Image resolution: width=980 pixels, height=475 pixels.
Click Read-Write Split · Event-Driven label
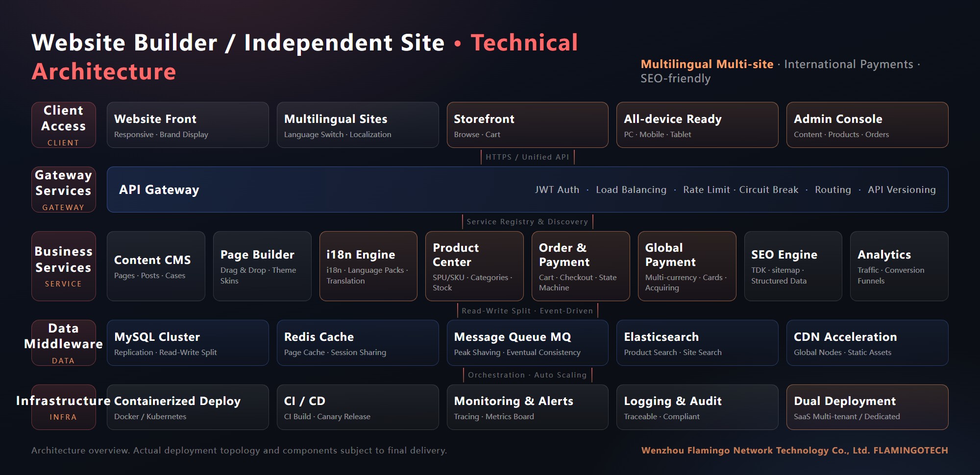click(x=527, y=311)
